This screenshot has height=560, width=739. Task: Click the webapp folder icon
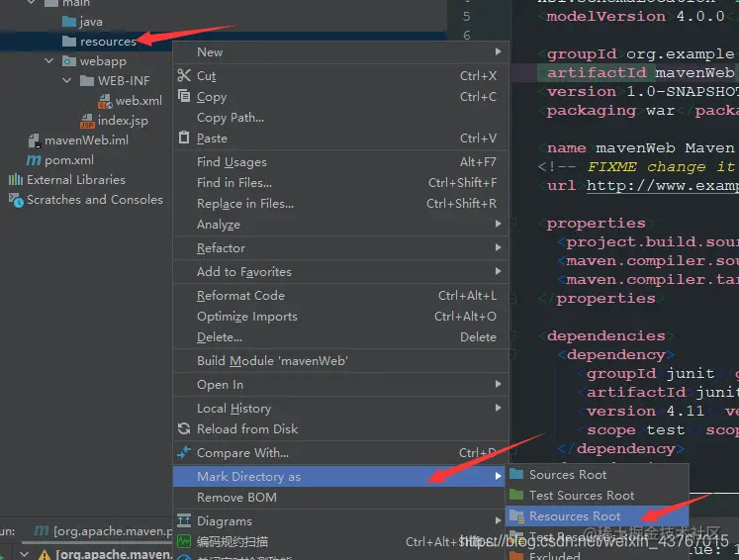point(69,61)
